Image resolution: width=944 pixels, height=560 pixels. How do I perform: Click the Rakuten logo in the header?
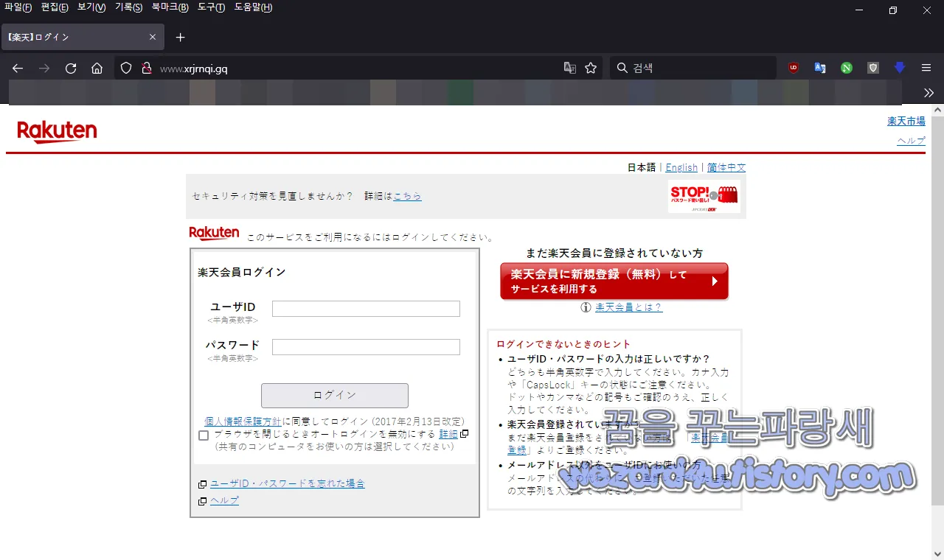pyautogui.click(x=57, y=132)
